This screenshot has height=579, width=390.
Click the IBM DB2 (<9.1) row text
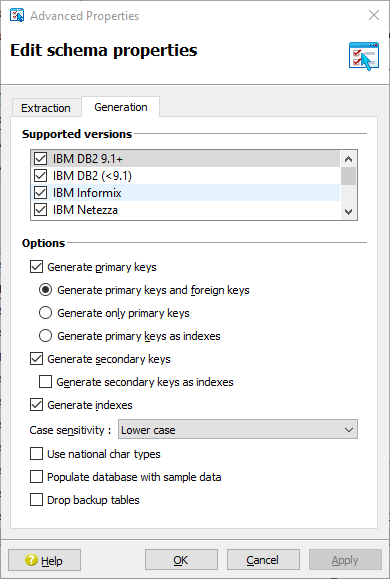[92, 176]
